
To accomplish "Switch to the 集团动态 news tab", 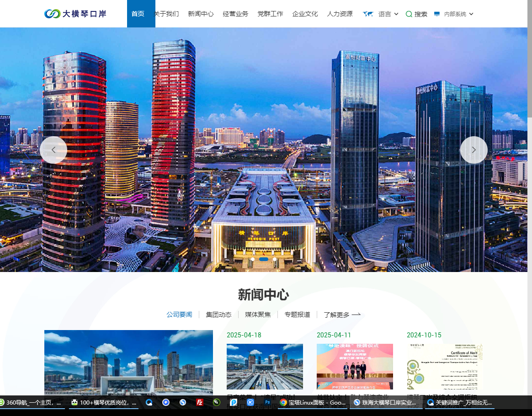I will pos(218,315).
